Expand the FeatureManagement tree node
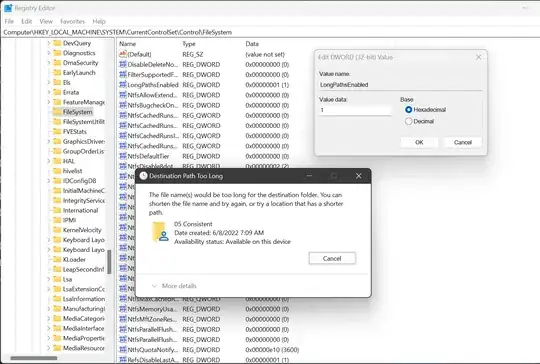This screenshot has width=540, height=364. click(x=49, y=102)
